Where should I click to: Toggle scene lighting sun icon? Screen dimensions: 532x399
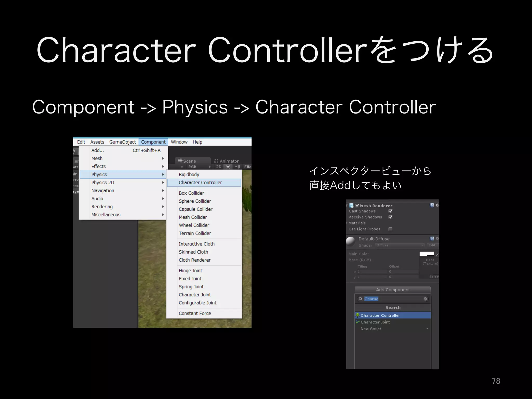228,167
